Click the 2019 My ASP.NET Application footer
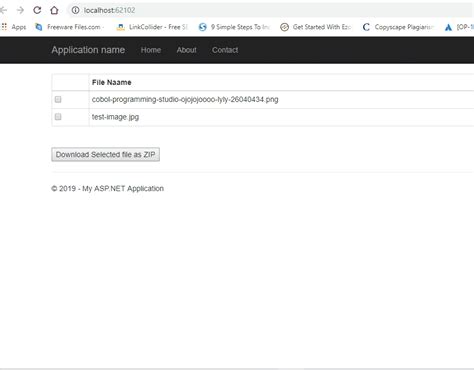The image size is (474, 370). [107, 188]
